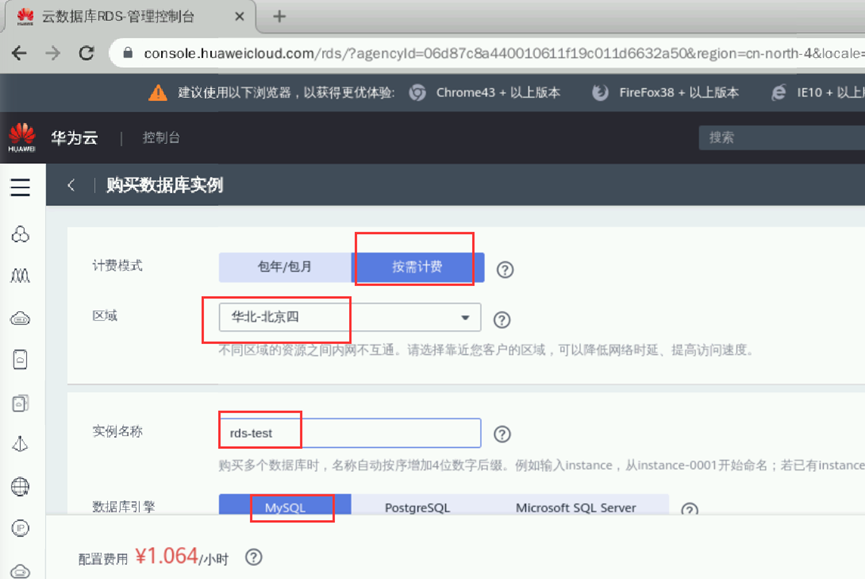Click the sidebar globe network icon
Image resolution: width=865 pixels, height=579 pixels.
point(20,486)
